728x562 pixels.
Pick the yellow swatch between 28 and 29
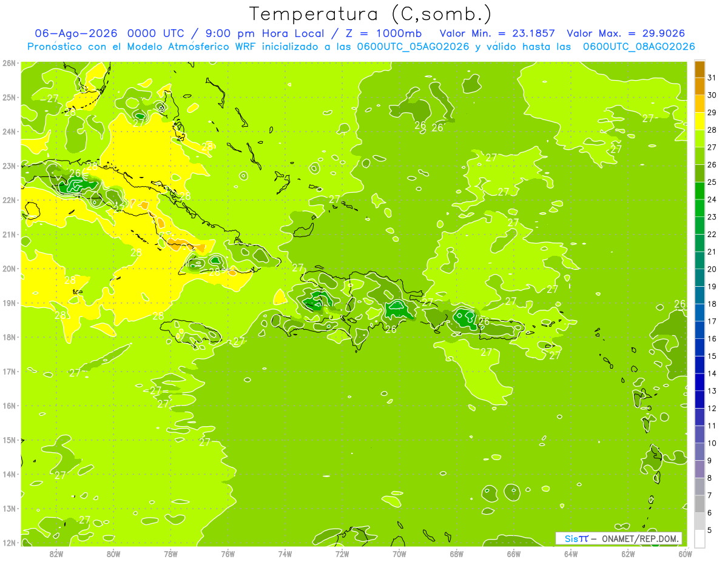click(x=699, y=121)
